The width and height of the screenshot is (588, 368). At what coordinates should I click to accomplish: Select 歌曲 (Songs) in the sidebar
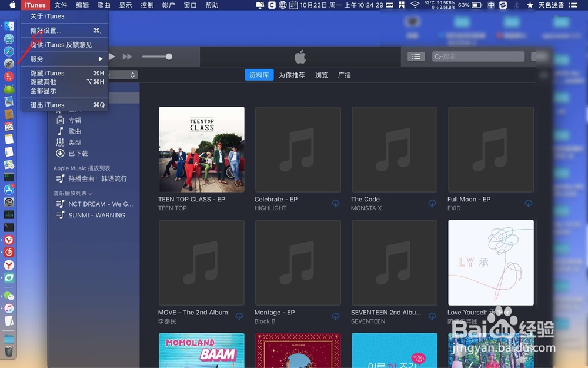74,131
